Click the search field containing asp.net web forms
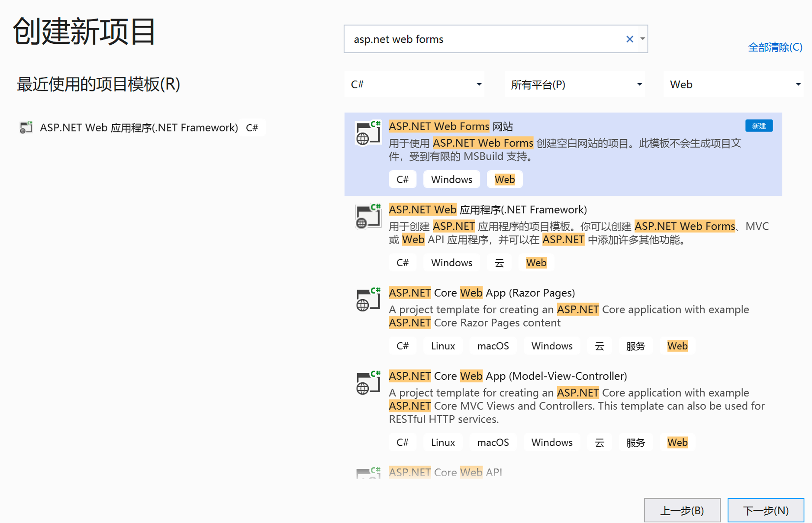This screenshot has height=523, width=812. coord(496,39)
